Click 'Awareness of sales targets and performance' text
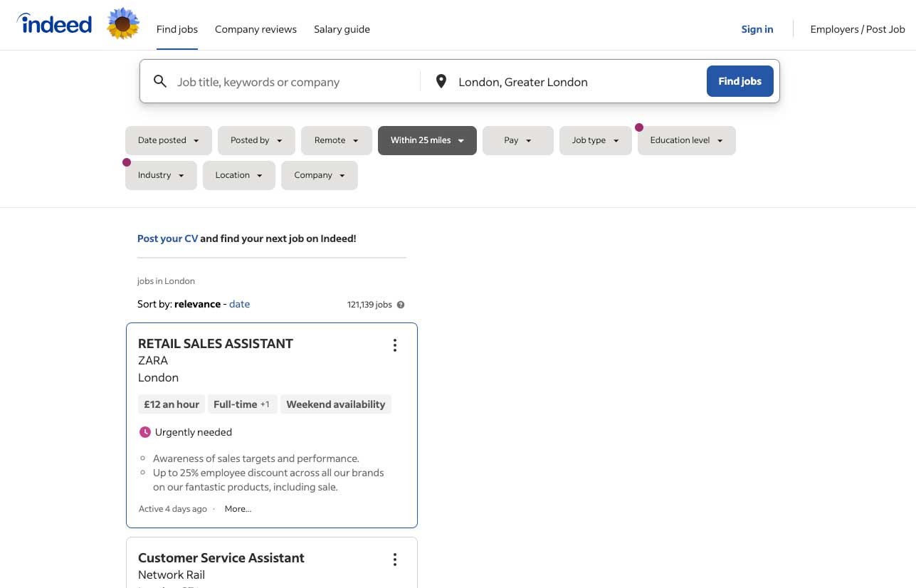This screenshot has height=588, width=916. (x=256, y=458)
